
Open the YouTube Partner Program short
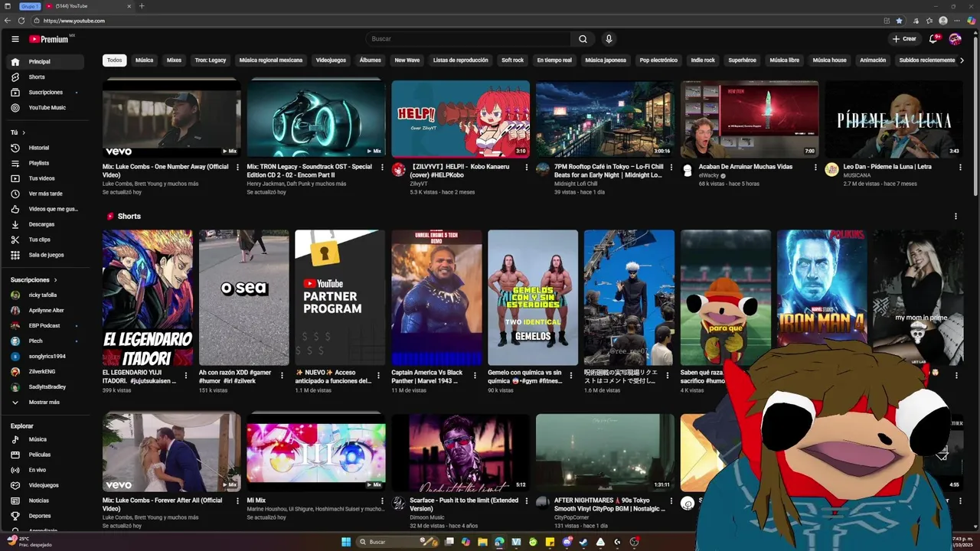coord(340,298)
